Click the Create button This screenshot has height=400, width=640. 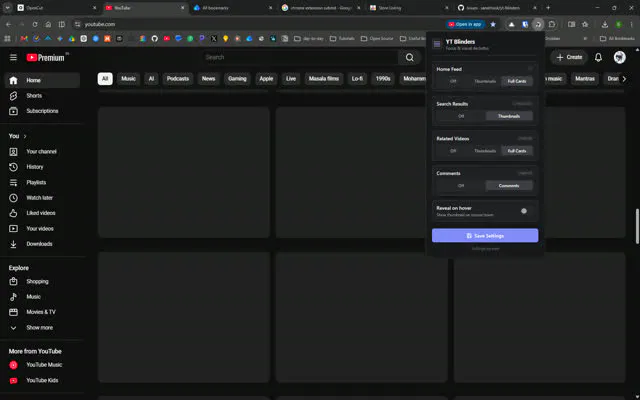[x=569, y=58]
